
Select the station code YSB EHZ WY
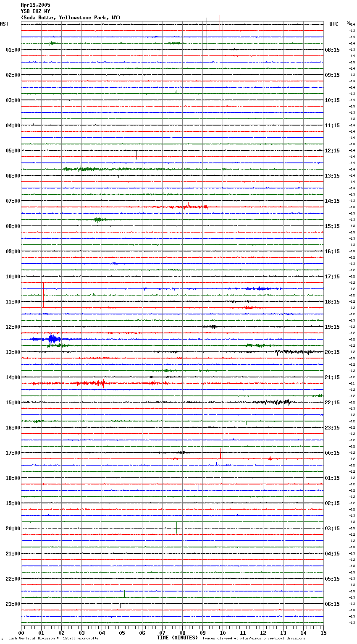pos(35,11)
